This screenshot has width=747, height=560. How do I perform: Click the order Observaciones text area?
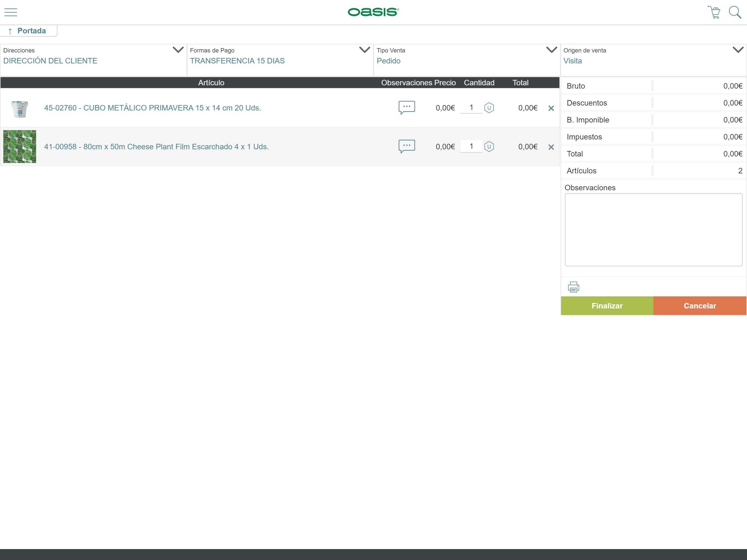(653, 230)
